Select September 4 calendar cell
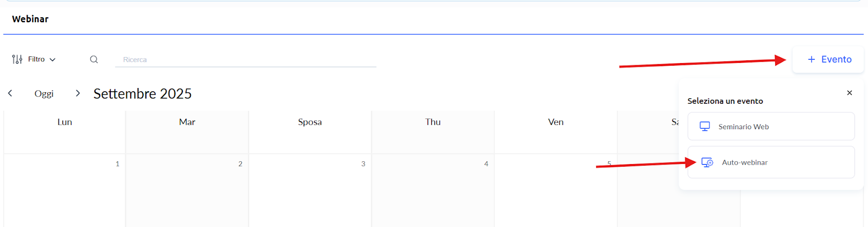Image resolution: width=868 pixels, height=227 pixels. tap(433, 190)
